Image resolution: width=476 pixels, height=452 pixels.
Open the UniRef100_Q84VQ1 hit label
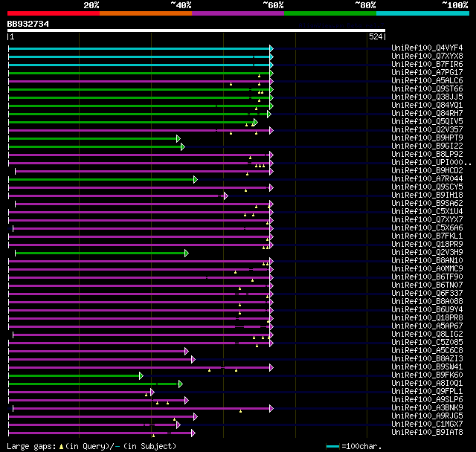(x=427, y=106)
